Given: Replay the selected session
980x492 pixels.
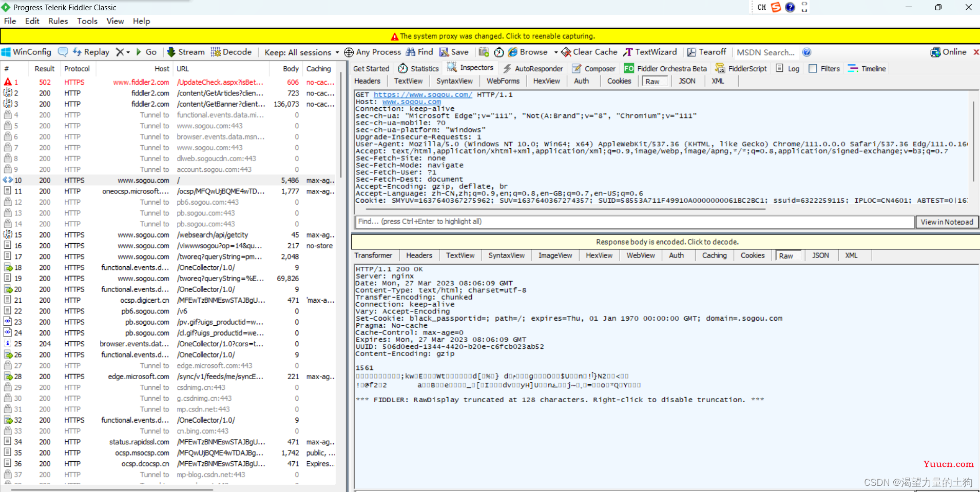Looking at the screenshot, I should click(91, 52).
